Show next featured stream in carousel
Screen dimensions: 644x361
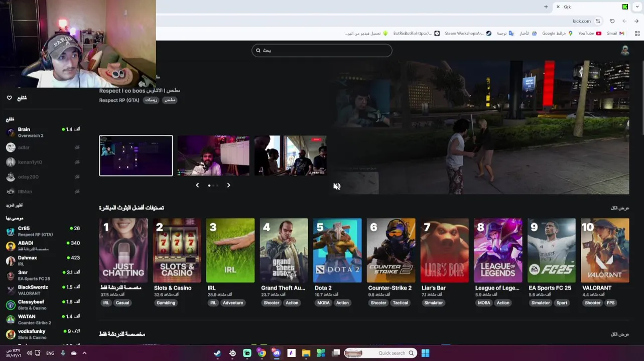click(228, 185)
